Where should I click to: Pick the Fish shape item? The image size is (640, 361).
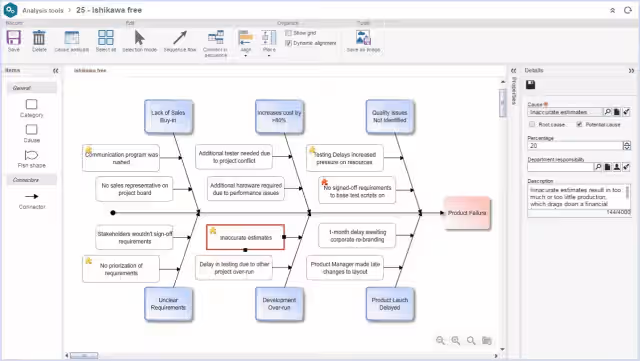coord(31,155)
